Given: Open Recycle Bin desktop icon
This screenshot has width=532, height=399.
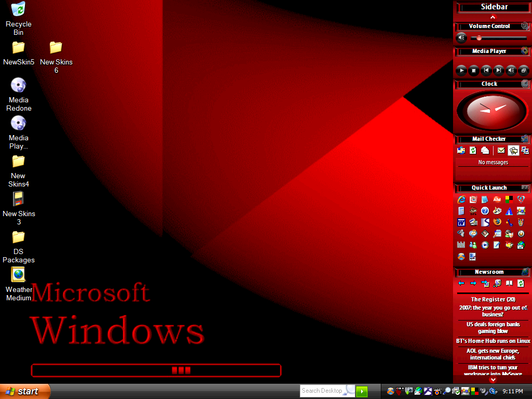Looking at the screenshot, I should (x=18, y=19).
